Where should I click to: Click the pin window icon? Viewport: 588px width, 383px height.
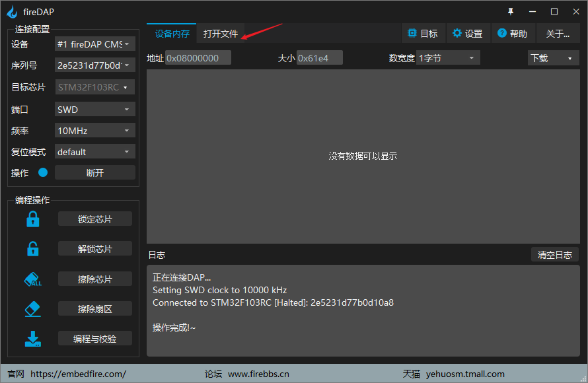[x=511, y=12]
